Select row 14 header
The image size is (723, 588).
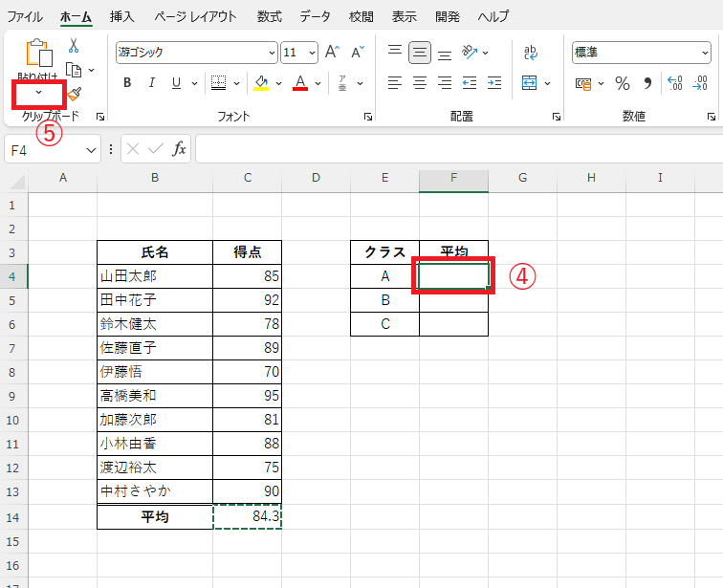tap(13, 517)
